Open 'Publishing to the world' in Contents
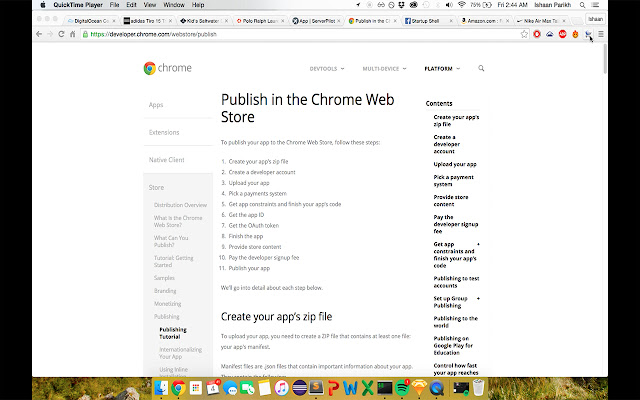640x400 pixels. pyautogui.click(x=456, y=322)
